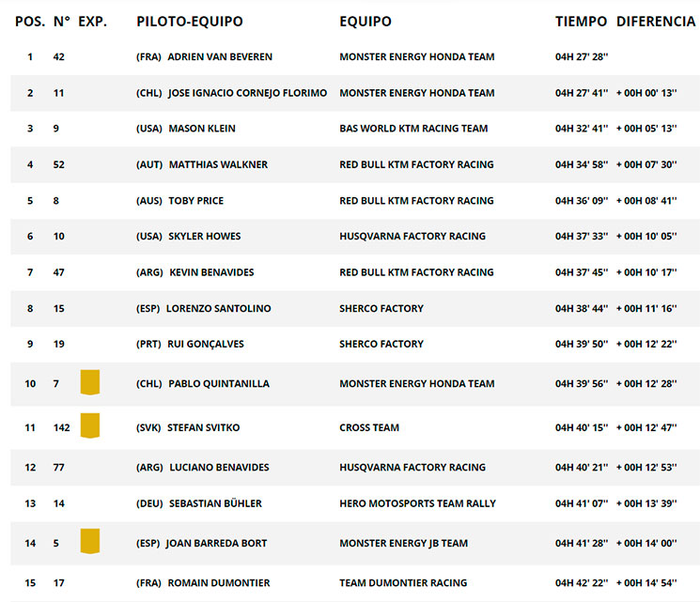Click the PILOTO-EQUIPO column header
Image resolution: width=700 pixels, height=602 pixels.
coord(190,22)
